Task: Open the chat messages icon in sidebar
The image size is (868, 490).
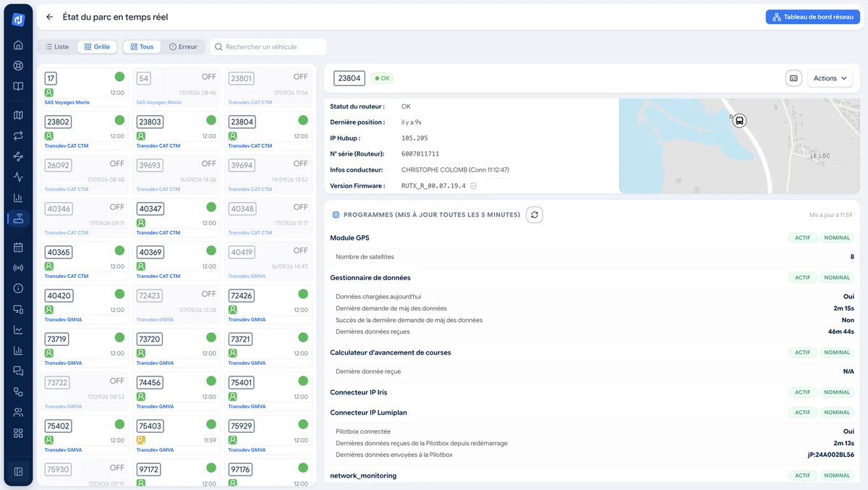Action: coord(18,371)
